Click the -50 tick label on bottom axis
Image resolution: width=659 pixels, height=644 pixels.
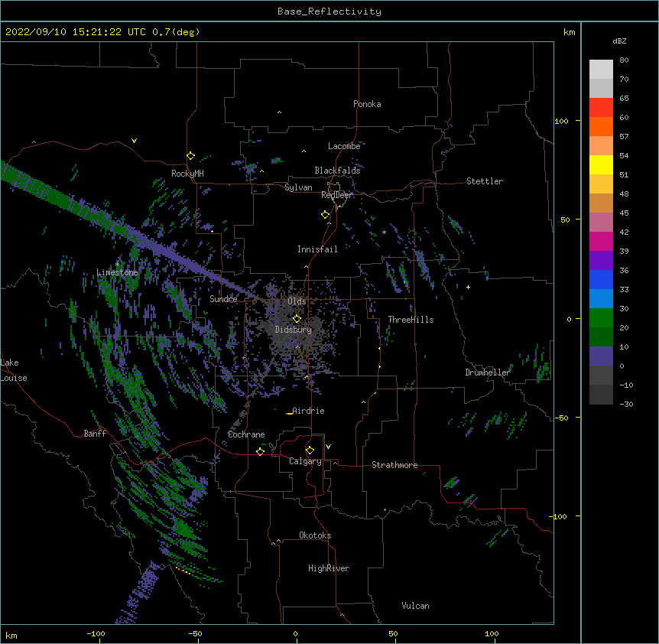click(195, 633)
